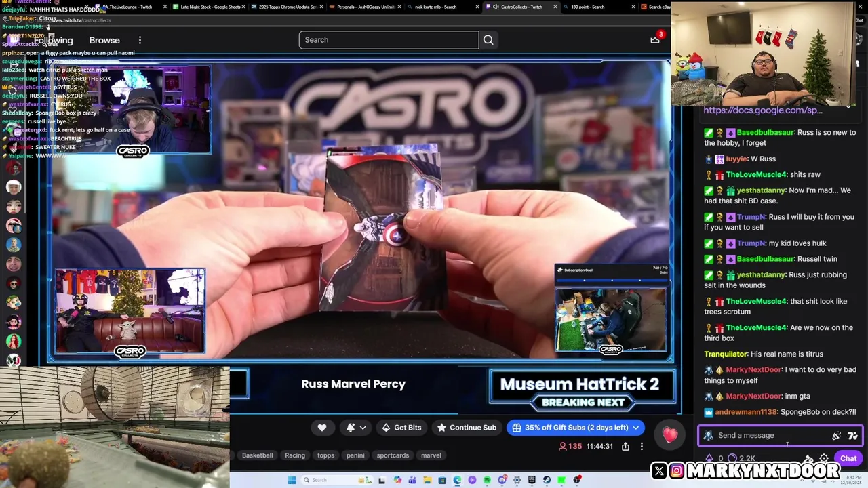Image resolution: width=868 pixels, height=488 pixels.
Task: Open Epic Games launcher taskbar icon
Action: click(x=532, y=480)
